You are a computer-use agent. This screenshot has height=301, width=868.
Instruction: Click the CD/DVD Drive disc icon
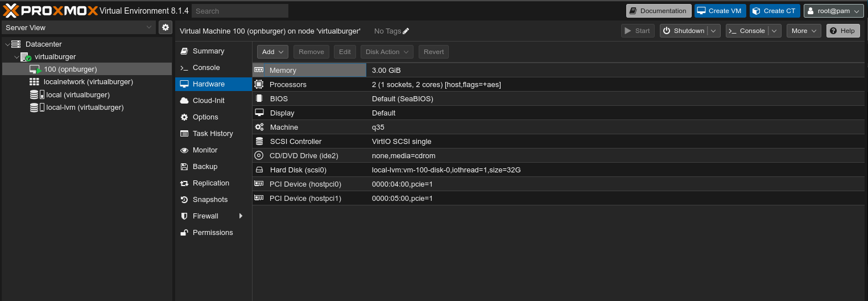259,155
